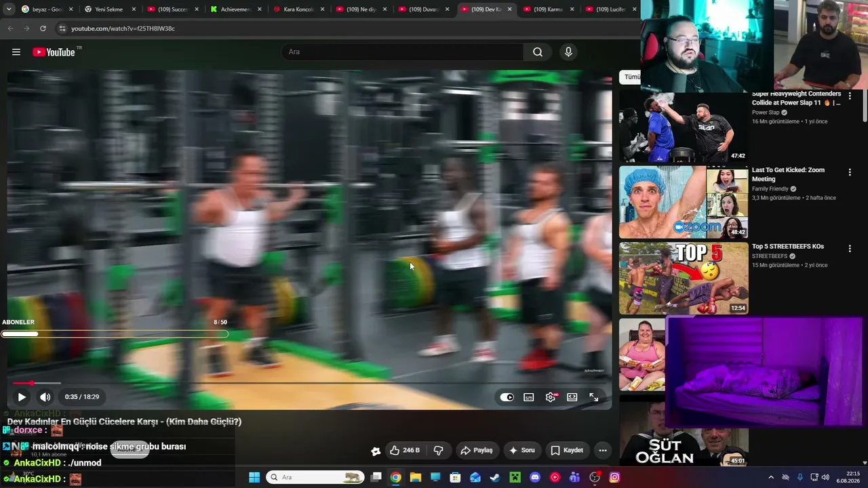Go to the YouTube home logo
868x488 pixels.
[54, 52]
